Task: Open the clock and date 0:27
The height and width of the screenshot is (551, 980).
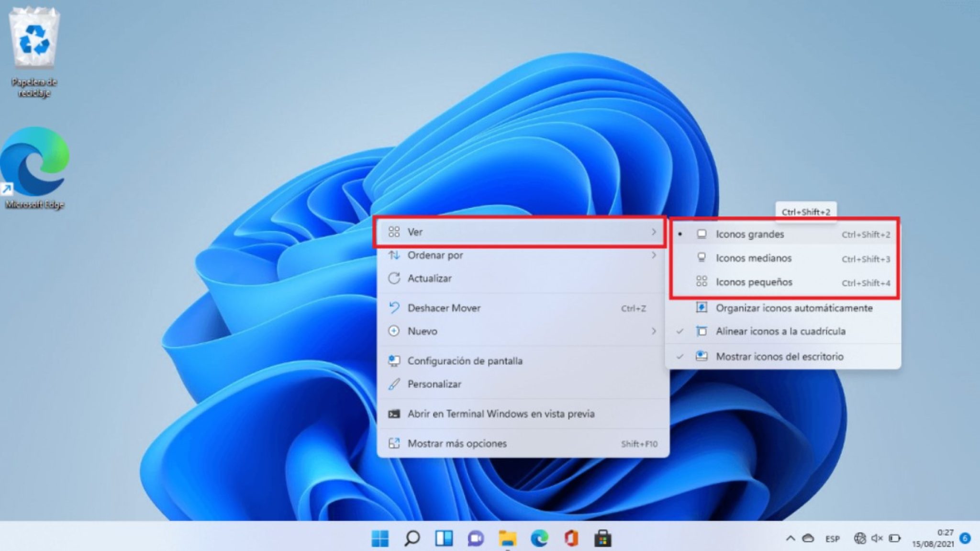Action: (933, 538)
